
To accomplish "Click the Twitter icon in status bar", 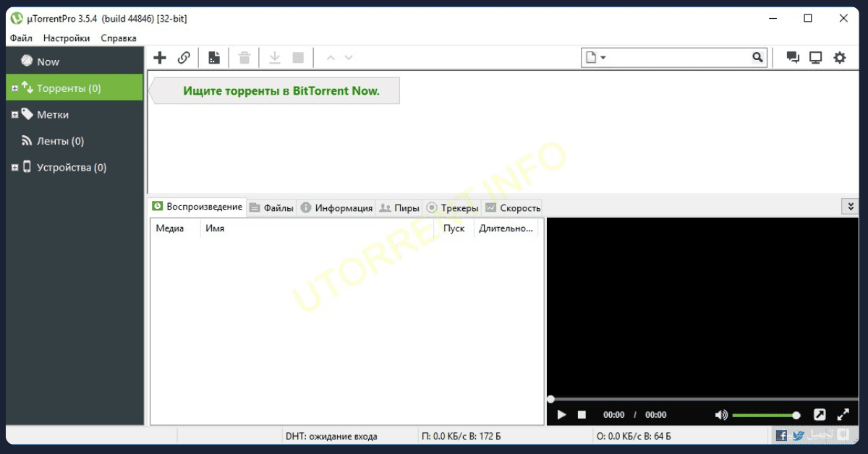I will coord(798,436).
